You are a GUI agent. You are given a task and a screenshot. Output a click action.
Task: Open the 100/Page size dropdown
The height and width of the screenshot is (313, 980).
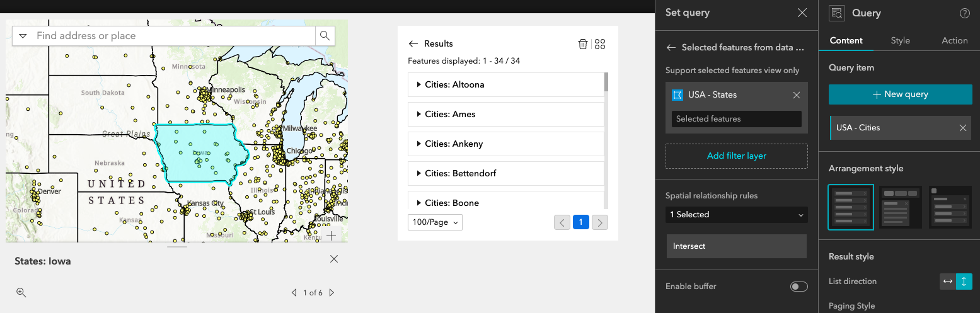pyautogui.click(x=435, y=222)
